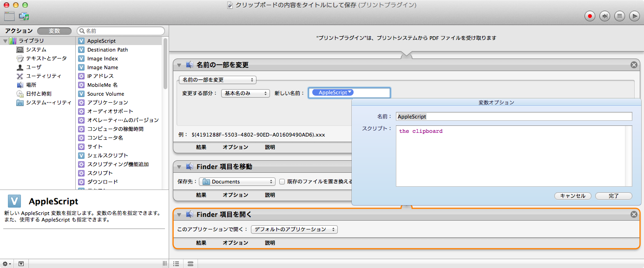The height and width of the screenshot is (268, 644).
Task: Switch to the 変数 tab
Action: (x=54, y=31)
